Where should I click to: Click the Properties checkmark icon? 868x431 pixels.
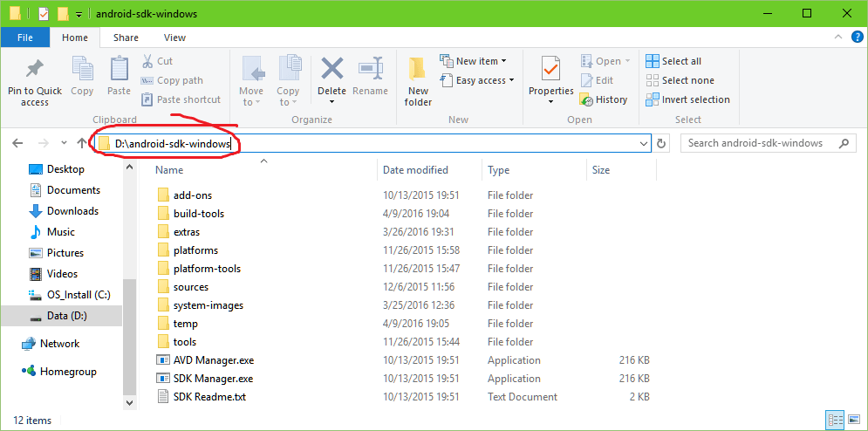tap(550, 69)
